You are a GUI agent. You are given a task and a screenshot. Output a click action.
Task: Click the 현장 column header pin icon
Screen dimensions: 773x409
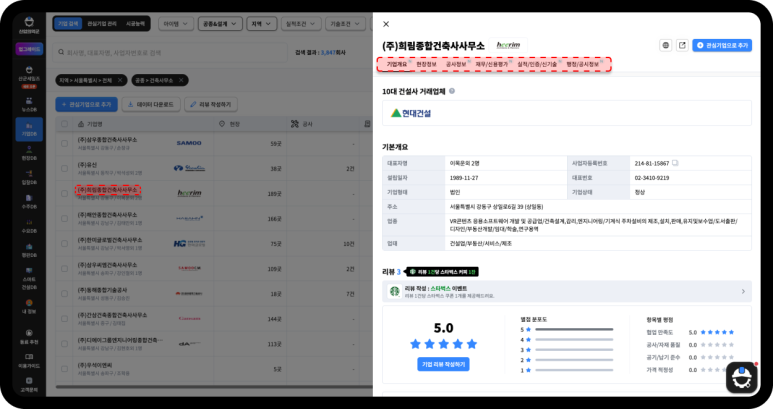tap(222, 124)
